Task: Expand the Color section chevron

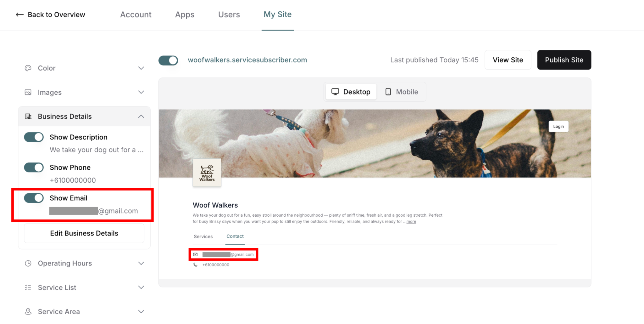Action: tap(141, 68)
